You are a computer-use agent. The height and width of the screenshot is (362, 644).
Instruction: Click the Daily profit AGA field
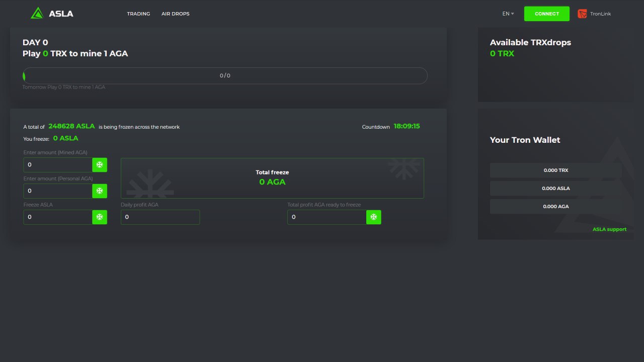(x=160, y=217)
